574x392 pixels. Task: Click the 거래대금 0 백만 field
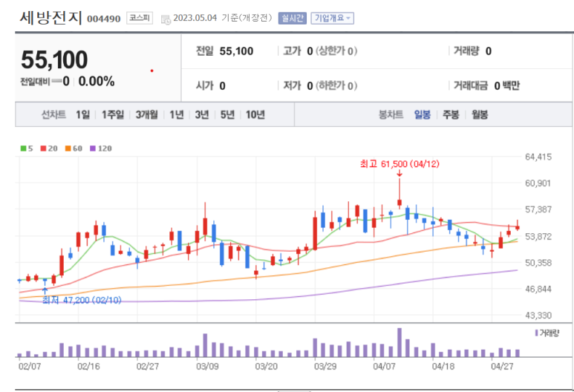486,85
